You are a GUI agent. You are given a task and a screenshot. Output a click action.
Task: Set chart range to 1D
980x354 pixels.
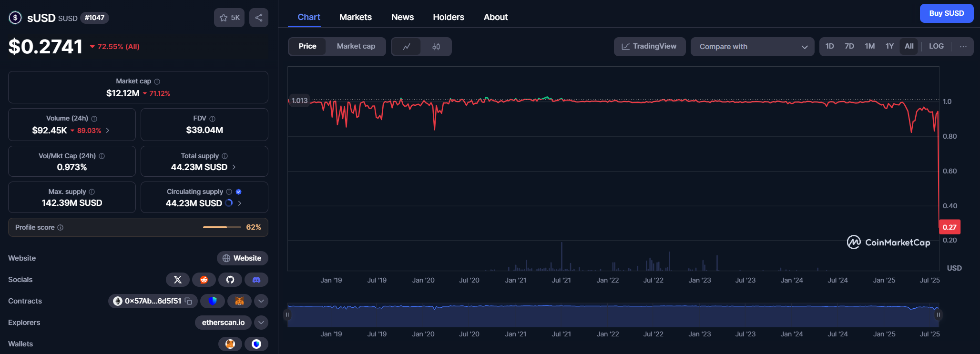click(x=830, y=46)
